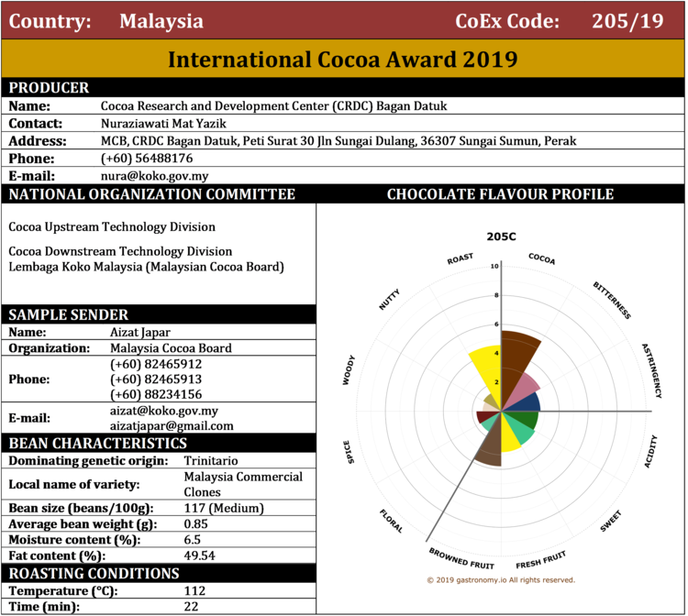
Task: Select Cocoa Downstream Technology Division text
Action: [120, 251]
